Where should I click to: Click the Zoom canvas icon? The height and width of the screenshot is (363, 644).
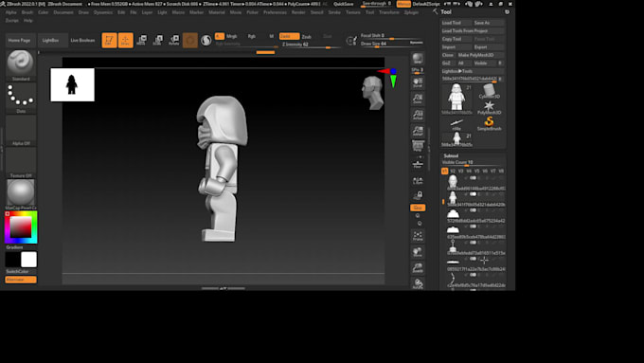(418, 100)
